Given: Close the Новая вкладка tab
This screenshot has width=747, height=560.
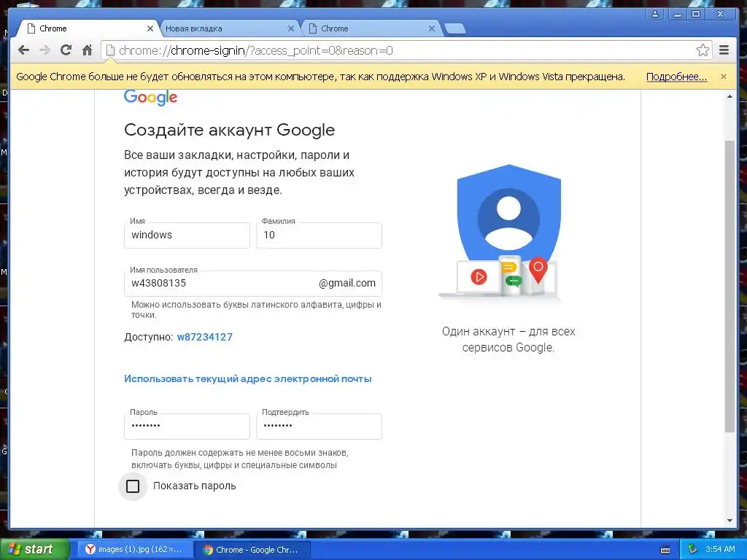Looking at the screenshot, I should 290,28.
